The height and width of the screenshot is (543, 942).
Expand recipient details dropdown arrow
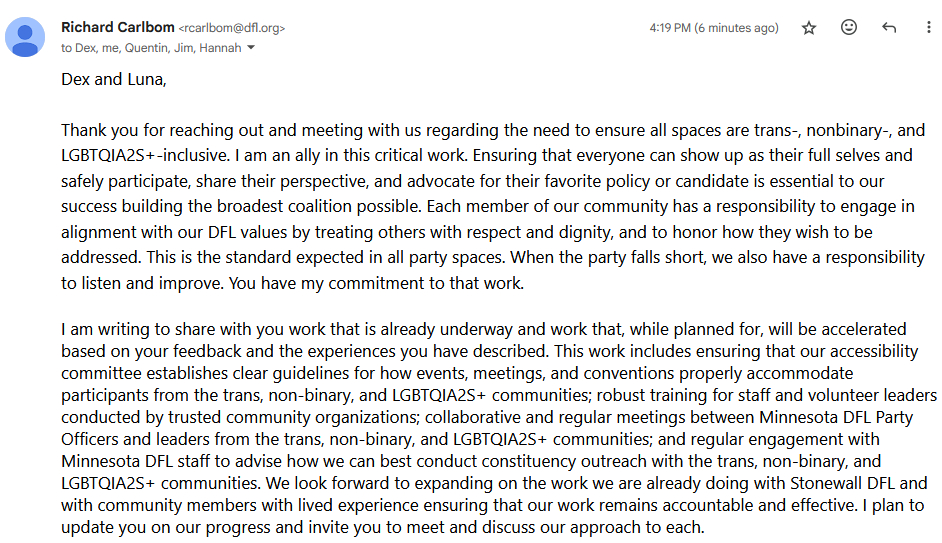pyautogui.click(x=251, y=48)
